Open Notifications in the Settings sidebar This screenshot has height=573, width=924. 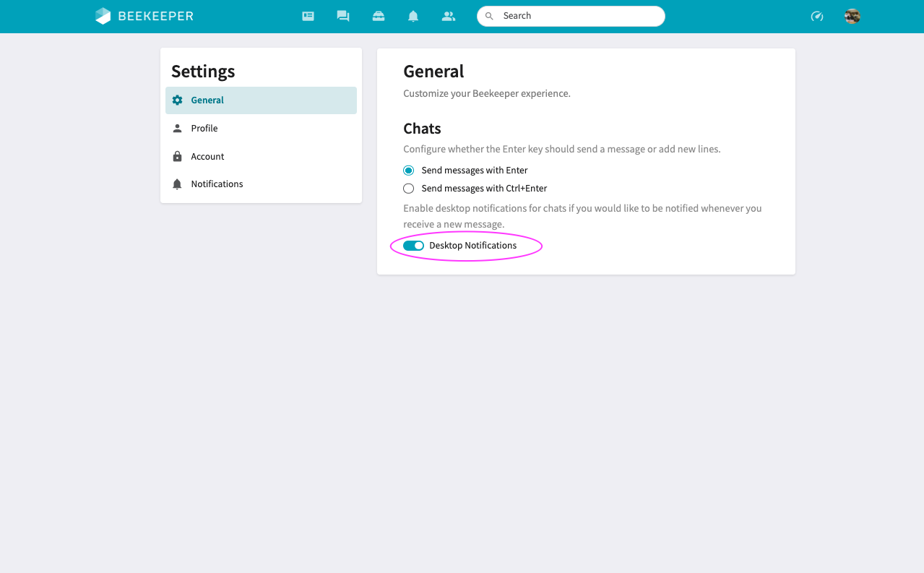tap(217, 184)
